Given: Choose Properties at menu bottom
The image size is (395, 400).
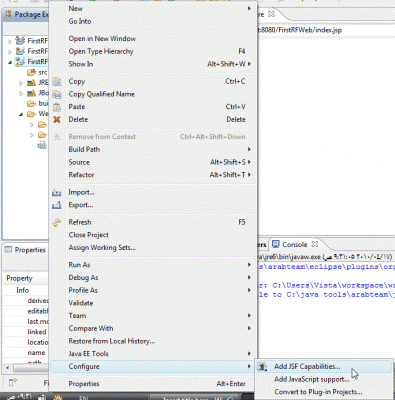Looking at the screenshot, I should click(153, 384).
